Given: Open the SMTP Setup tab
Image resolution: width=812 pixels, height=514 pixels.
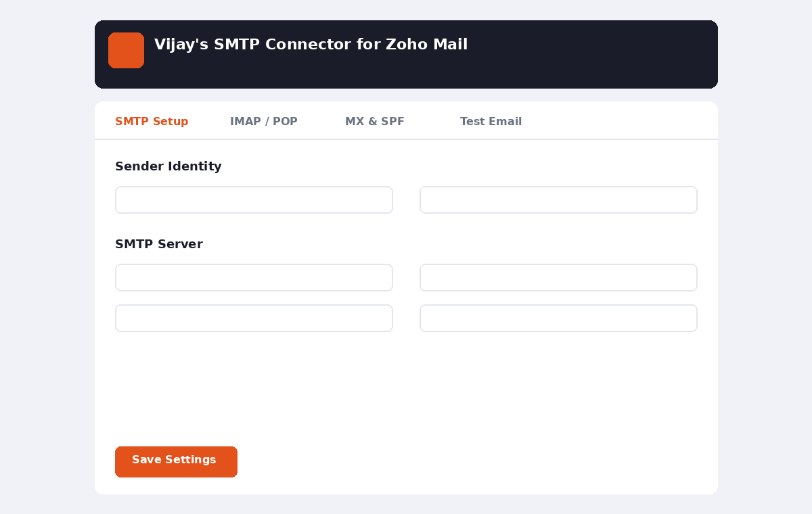Looking at the screenshot, I should click(x=152, y=122).
